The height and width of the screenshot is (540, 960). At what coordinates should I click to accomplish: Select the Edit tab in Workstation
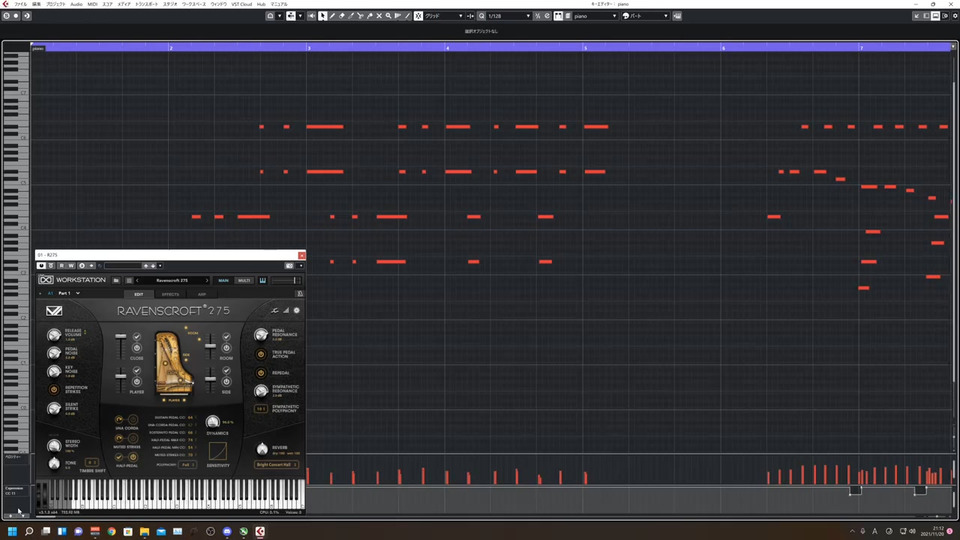point(139,294)
